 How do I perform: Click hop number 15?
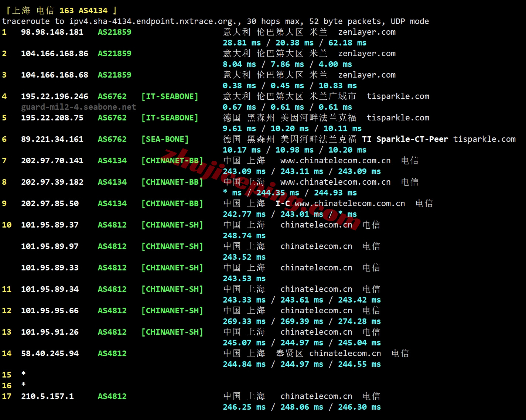(7, 375)
